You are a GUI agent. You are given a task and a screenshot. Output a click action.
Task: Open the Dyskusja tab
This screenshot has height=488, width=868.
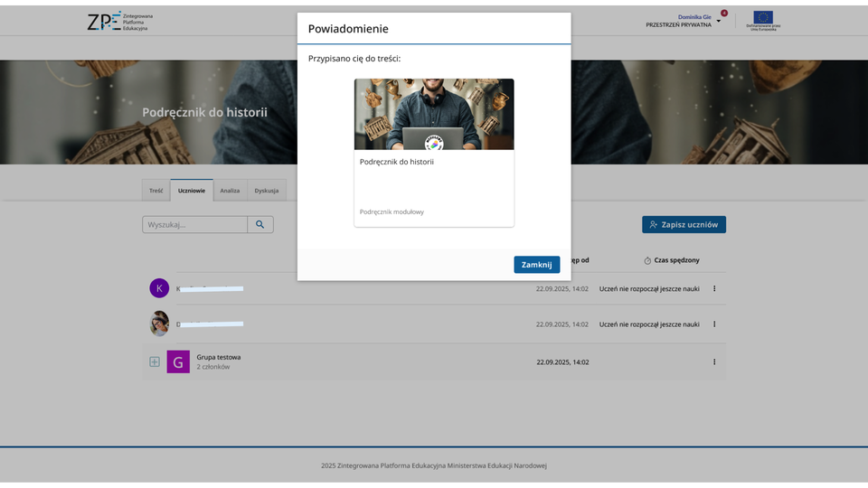click(x=267, y=191)
